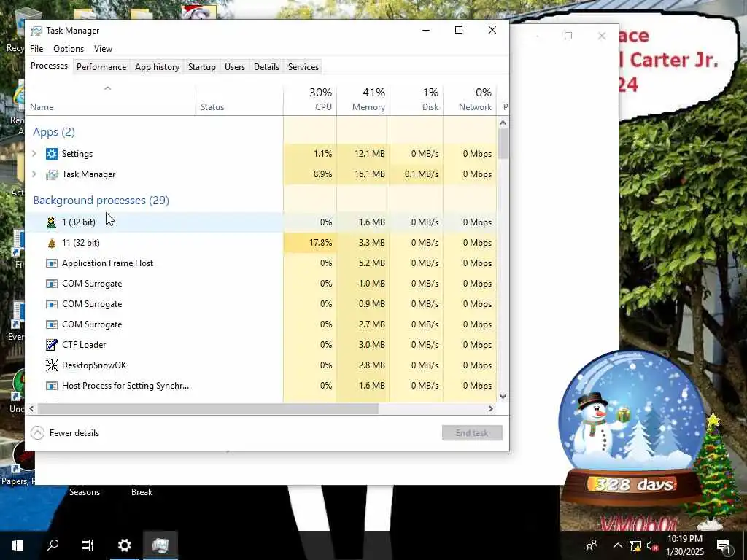Select the Application Frame Host row

click(261, 263)
